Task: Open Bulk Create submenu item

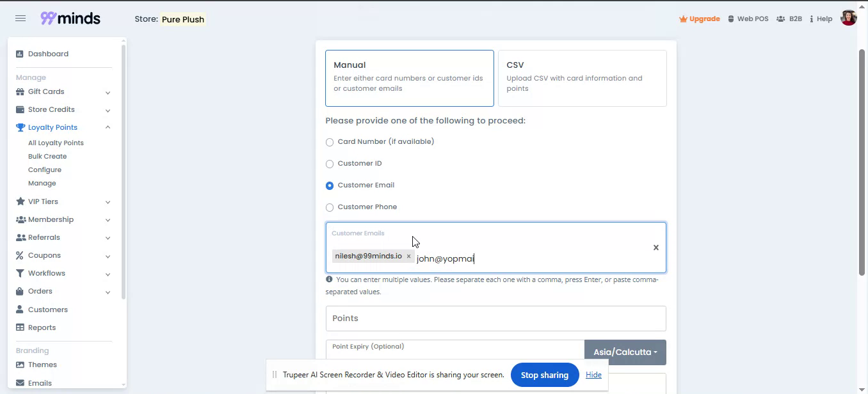Action: point(47,156)
